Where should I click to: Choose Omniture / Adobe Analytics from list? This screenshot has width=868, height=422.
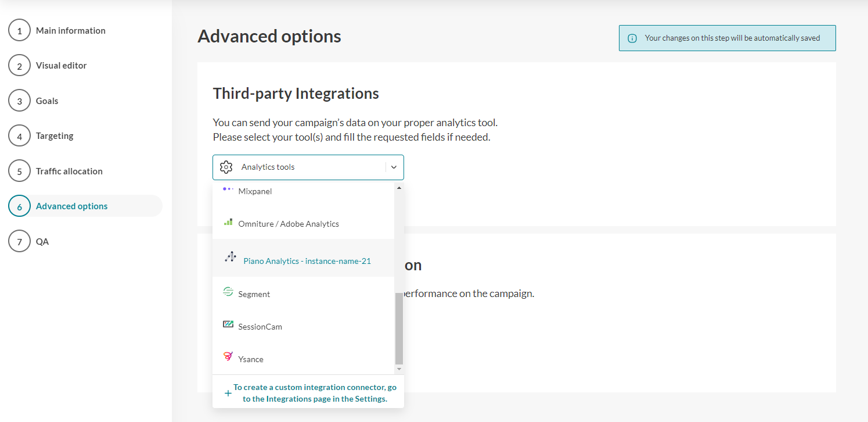(x=289, y=224)
